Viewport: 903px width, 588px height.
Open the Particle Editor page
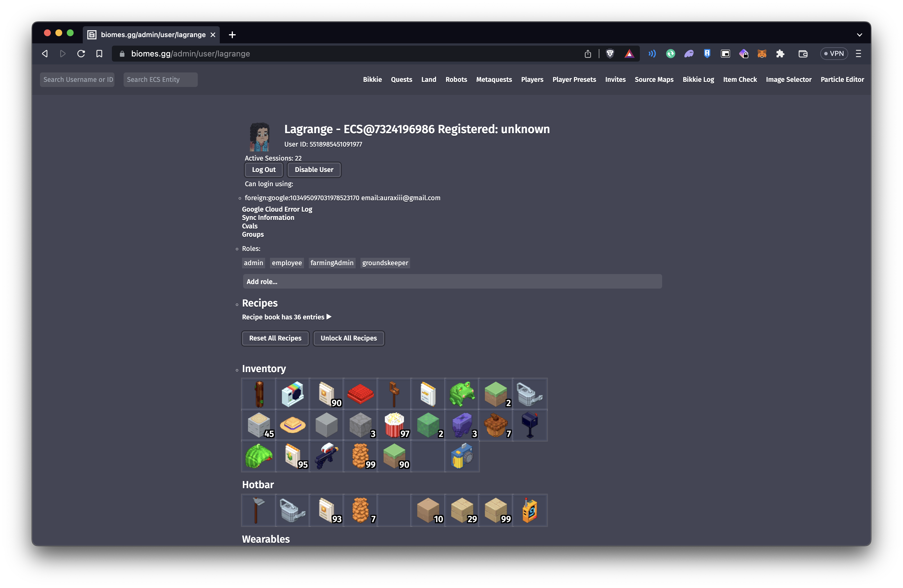pos(842,80)
